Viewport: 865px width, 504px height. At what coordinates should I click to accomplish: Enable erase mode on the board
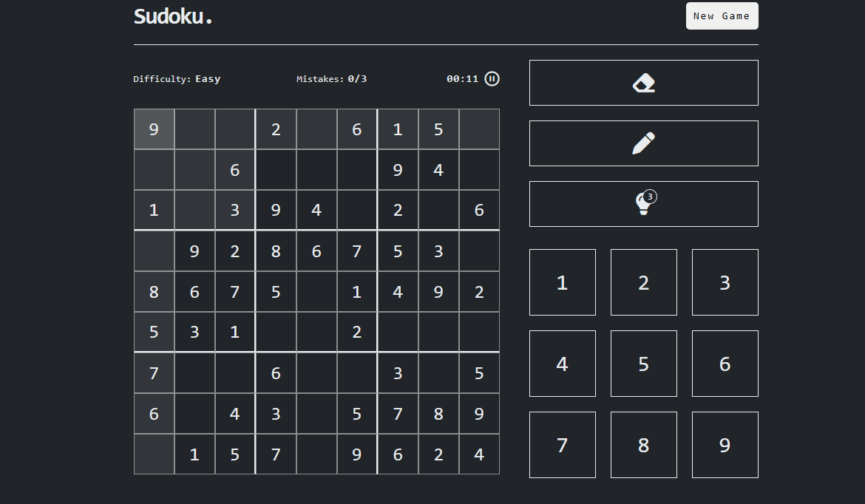coord(643,82)
